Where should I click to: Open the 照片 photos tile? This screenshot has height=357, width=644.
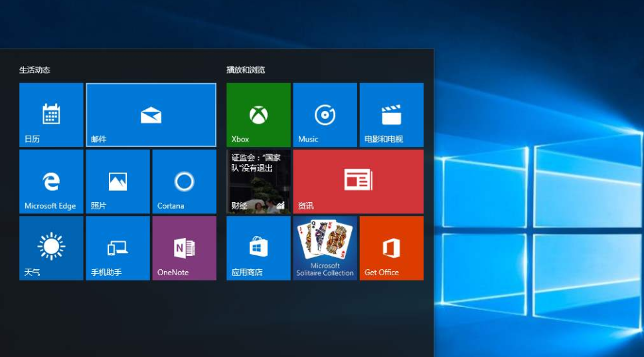coord(118,181)
